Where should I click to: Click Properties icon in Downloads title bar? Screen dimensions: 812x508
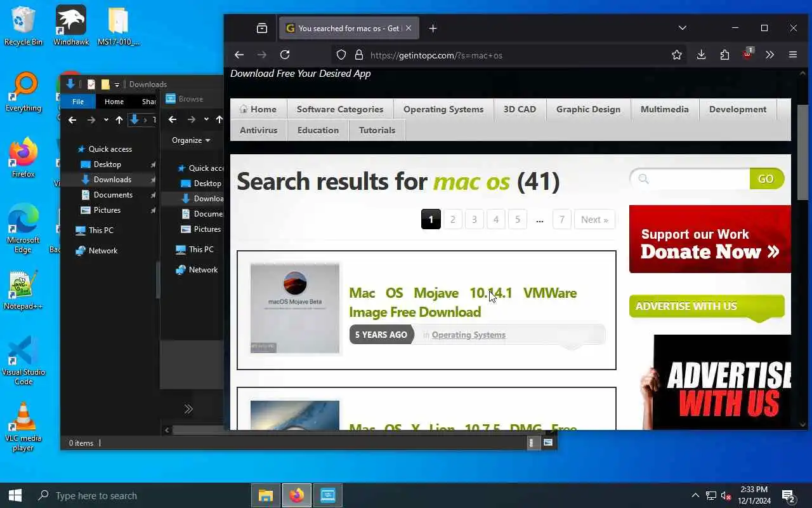coord(91,84)
